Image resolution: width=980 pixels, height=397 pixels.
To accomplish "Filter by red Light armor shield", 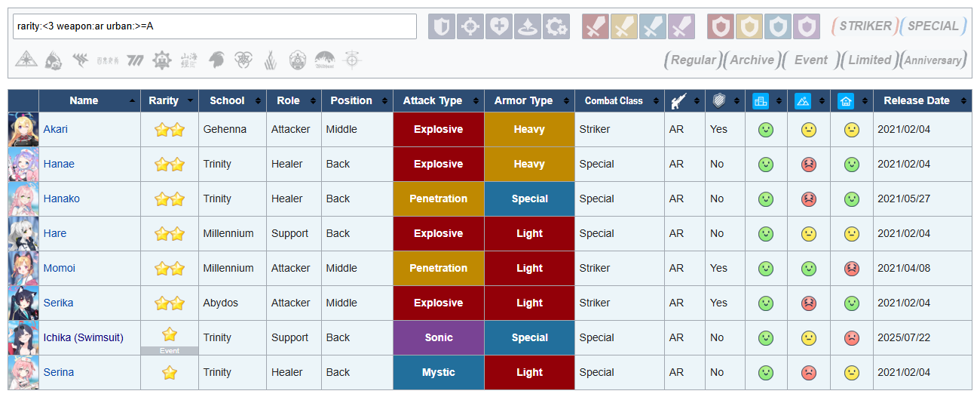I will [x=721, y=26].
